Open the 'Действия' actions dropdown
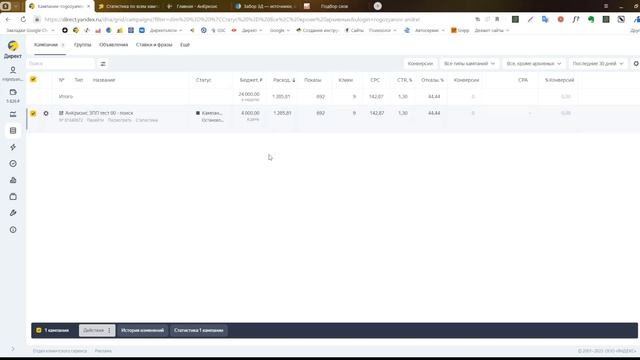The image size is (640, 360). 97,330
